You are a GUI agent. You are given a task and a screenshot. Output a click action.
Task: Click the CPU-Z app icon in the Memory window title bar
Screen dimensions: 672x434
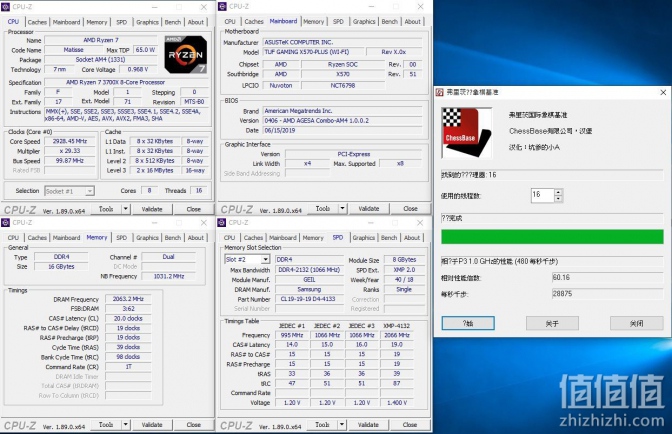coord(6,222)
